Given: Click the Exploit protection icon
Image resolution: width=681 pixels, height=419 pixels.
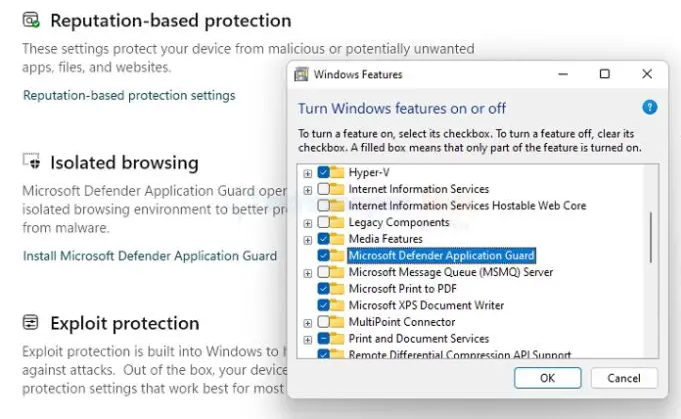Looking at the screenshot, I should click(x=31, y=323).
